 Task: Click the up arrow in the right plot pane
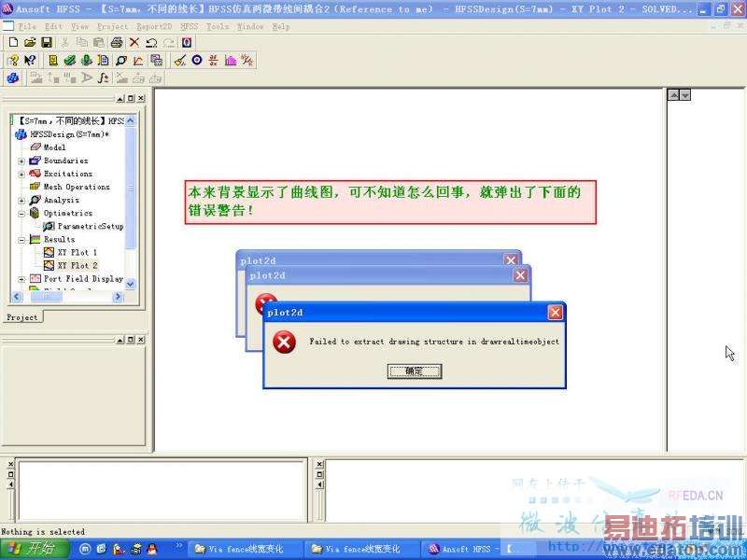click(673, 95)
